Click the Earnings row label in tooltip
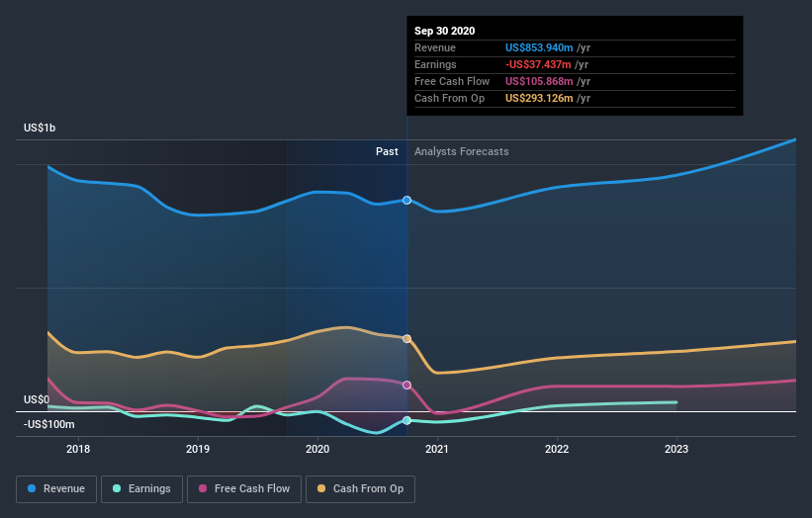Viewport: 812px width, 518px height. (435, 64)
